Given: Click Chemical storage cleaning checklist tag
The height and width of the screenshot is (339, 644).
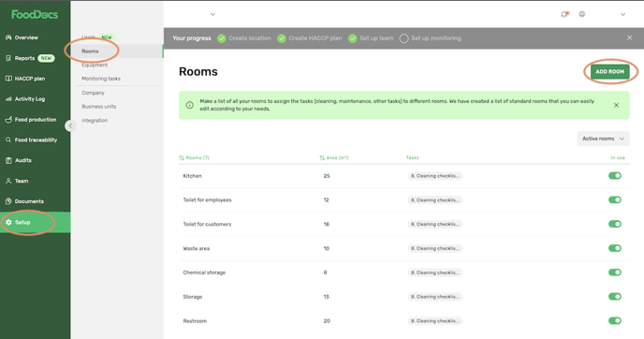Looking at the screenshot, I should pos(435,273).
